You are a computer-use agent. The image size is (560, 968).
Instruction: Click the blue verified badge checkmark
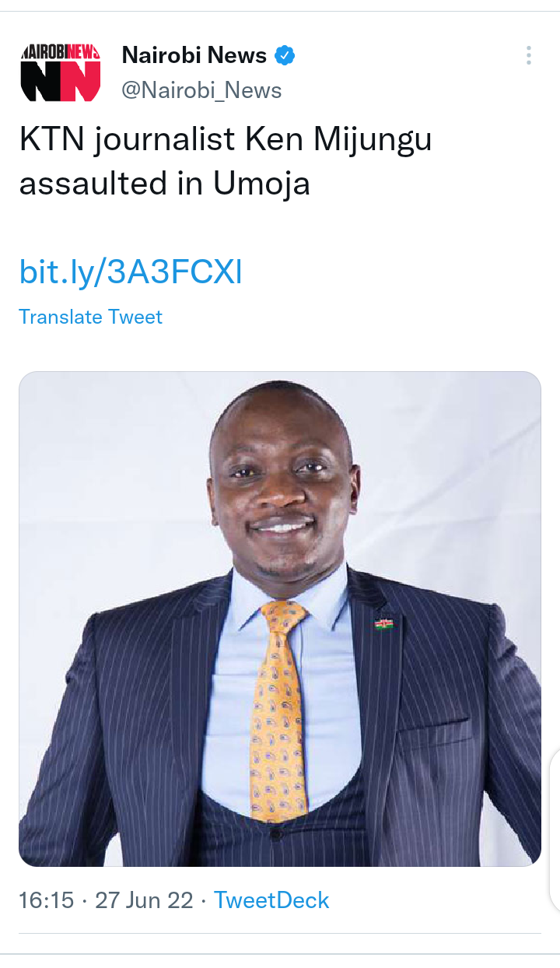tap(285, 55)
